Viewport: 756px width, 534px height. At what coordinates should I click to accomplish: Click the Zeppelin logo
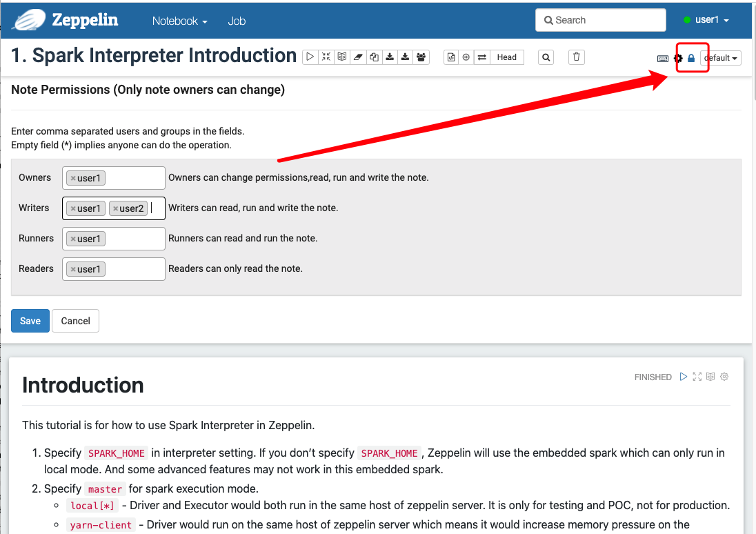(65, 20)
